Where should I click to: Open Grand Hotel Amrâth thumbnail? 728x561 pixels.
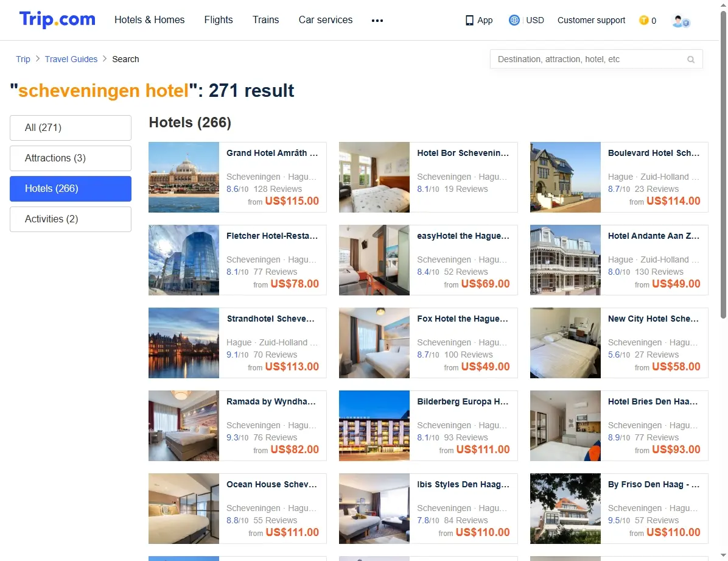pos(184,177)
